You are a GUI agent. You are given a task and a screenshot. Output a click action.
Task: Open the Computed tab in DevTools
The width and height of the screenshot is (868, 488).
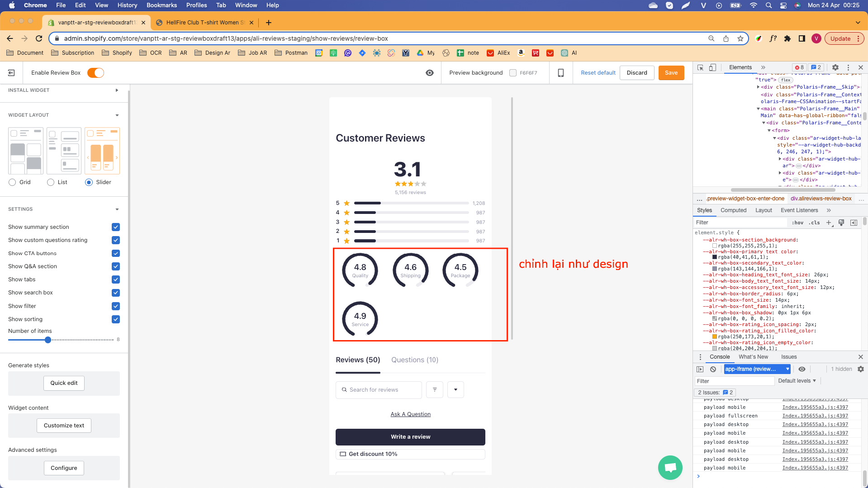click(733, 210)
